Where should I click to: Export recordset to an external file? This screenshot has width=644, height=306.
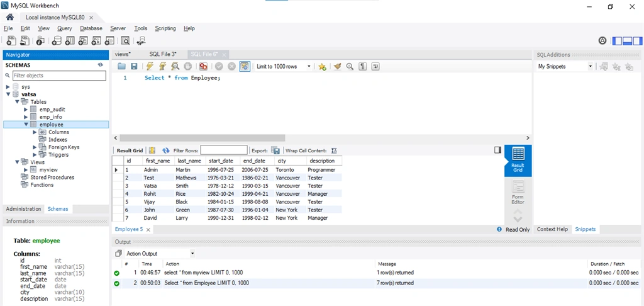tap(275, 150)
